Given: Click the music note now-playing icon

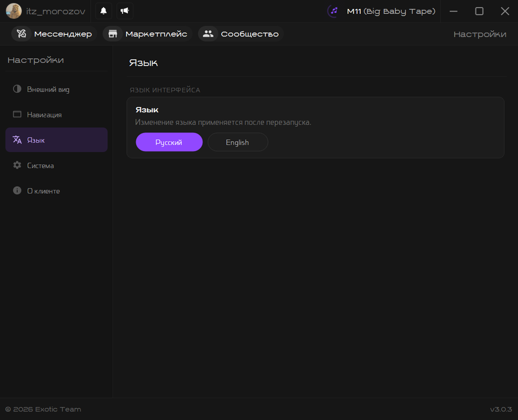Looking at the screenshot, I should (x=333, y=11).
